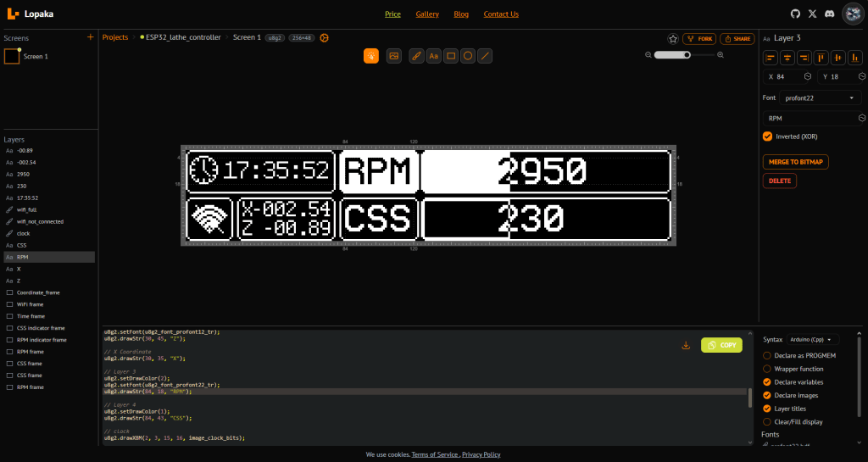
Task: Star this project as favorite
Action: (x=673, y=39)
